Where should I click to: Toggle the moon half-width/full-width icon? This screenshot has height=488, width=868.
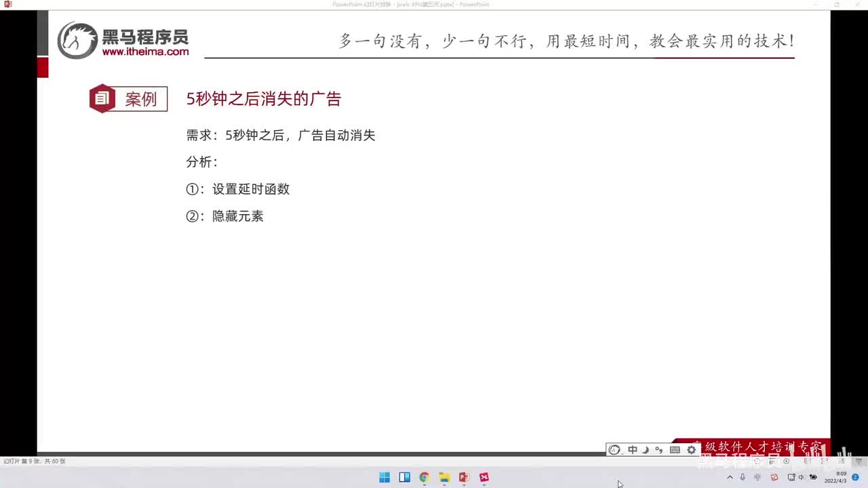coord(646,449)
